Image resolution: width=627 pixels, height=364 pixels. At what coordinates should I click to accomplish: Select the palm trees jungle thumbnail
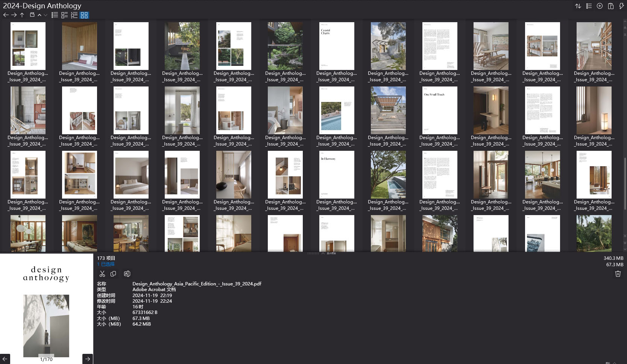pos(594,233)
